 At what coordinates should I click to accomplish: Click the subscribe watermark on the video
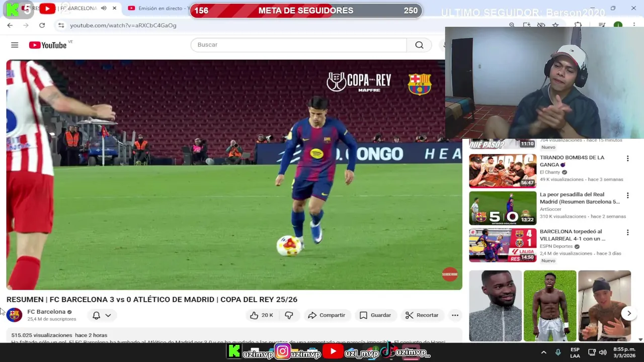coord(450,274)
